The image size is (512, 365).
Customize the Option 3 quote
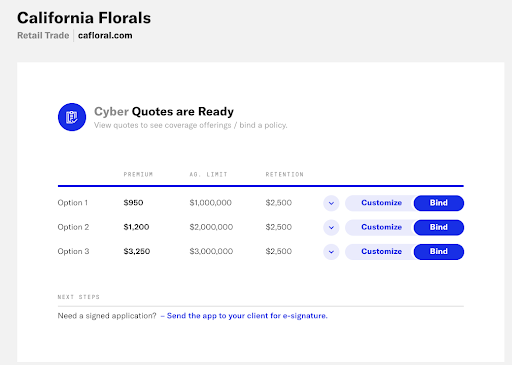(x=381, y=252)
